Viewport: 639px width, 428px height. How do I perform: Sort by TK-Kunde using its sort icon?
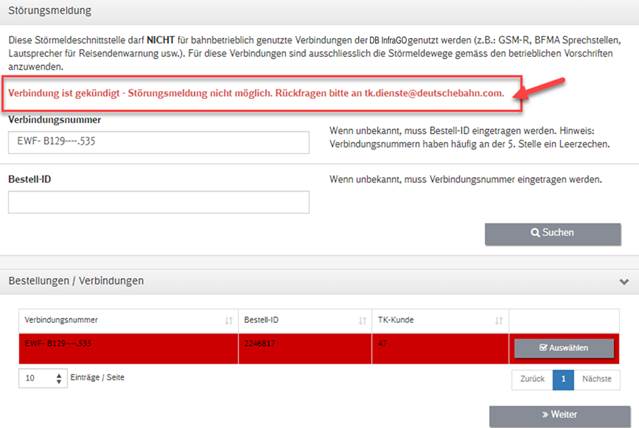click(x=498, y=319)
